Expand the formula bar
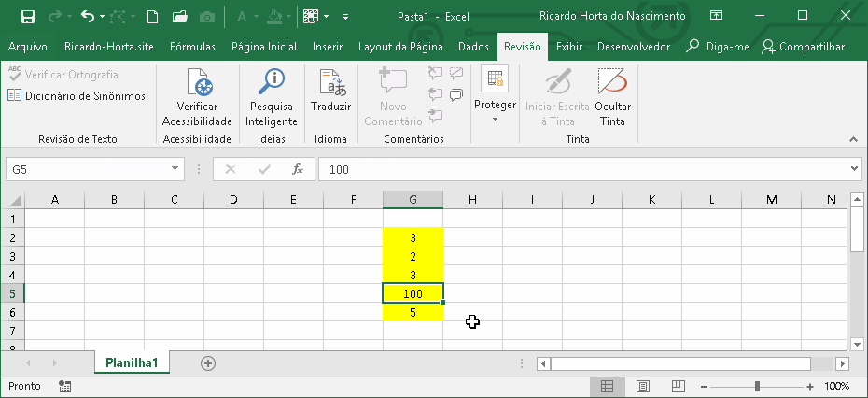 coord(855,168)
